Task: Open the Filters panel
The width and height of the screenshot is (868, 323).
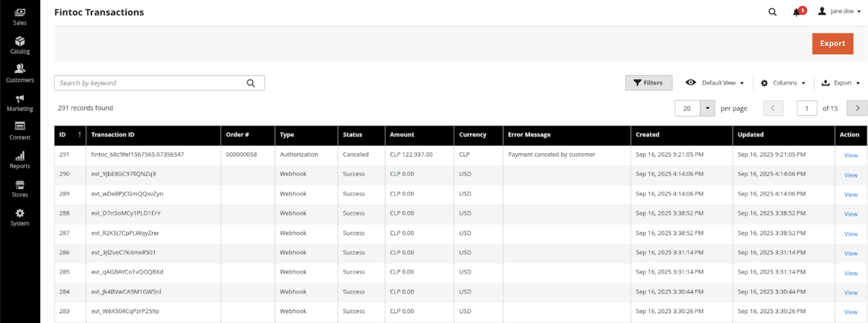Action: [648, 83]
